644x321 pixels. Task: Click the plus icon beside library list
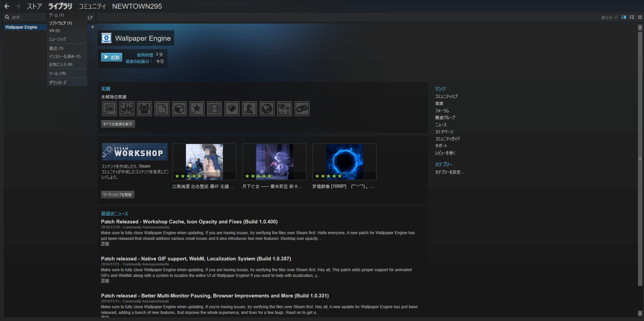[93, 27]
